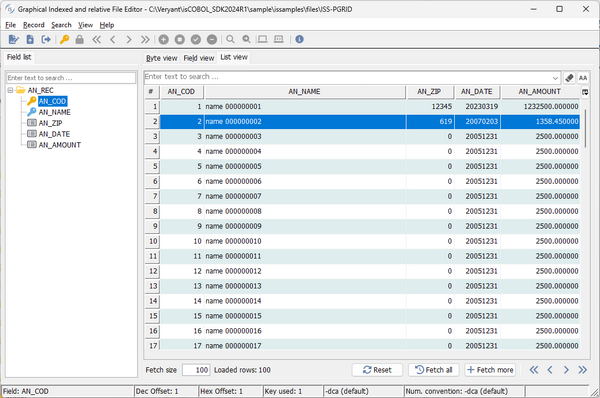Click the exit arrow toolbar icon
The height and width of the screenshot is (398, 600).
click(46, 39)
